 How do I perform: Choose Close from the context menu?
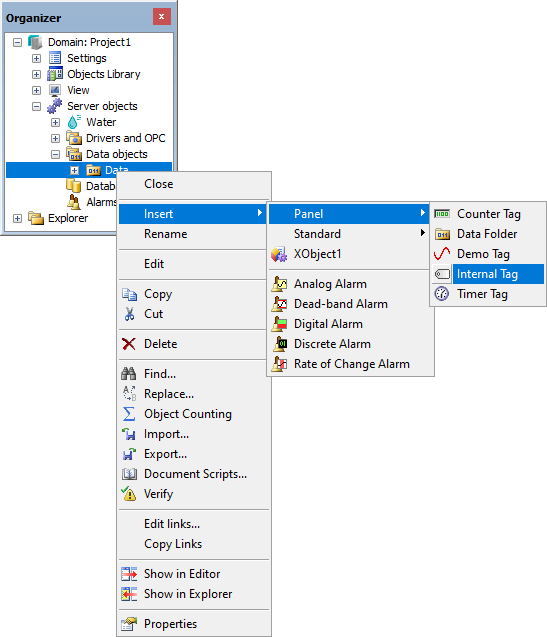[x=194, y=184]
